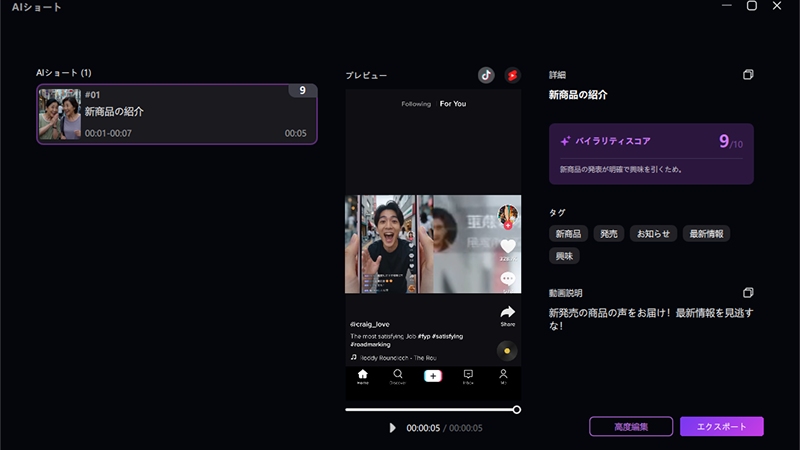This screenshot has height=450, width=800.
Task: Select the 発売 tag
Action: 609,234
